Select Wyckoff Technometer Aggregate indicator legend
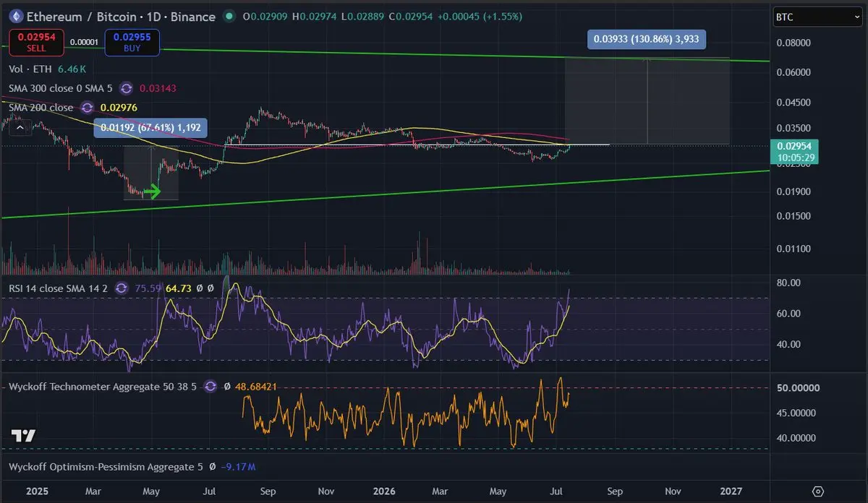This screenshot has height=503, width=868. [x=103, y=387]
